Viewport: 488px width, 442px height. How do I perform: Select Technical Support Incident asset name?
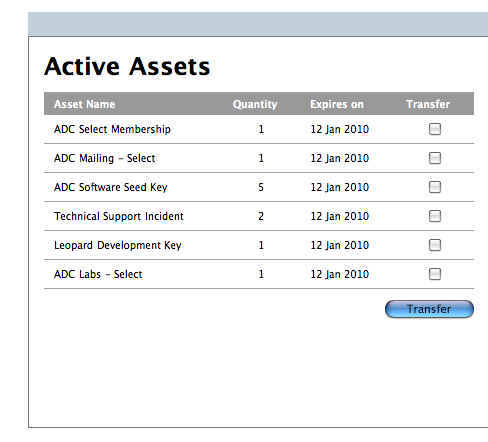pyautogui.click(x=119, y=216)
